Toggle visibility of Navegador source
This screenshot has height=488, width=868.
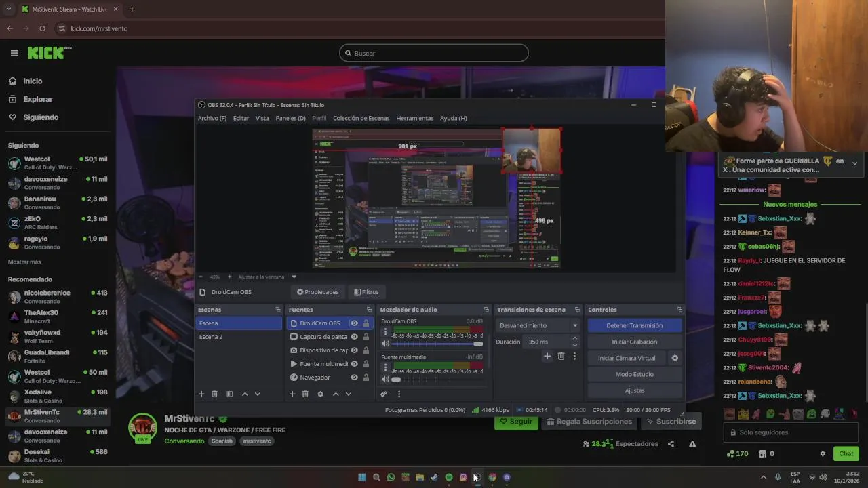(354, 378)
